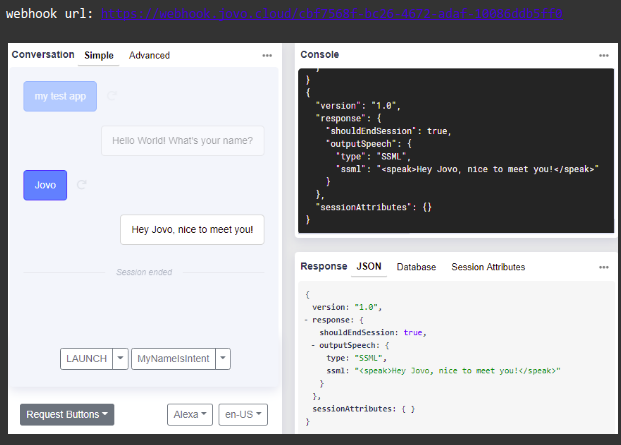Select the Database tab in Response panel

(416, 267)
